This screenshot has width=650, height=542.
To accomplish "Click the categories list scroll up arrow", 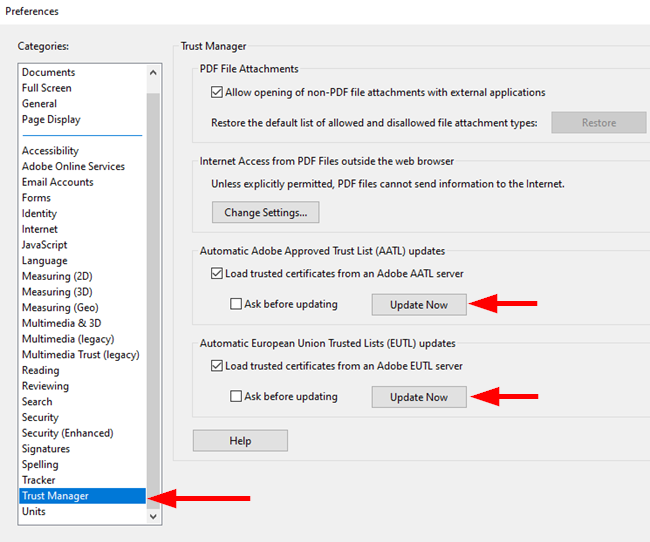I will click(153, 73).
